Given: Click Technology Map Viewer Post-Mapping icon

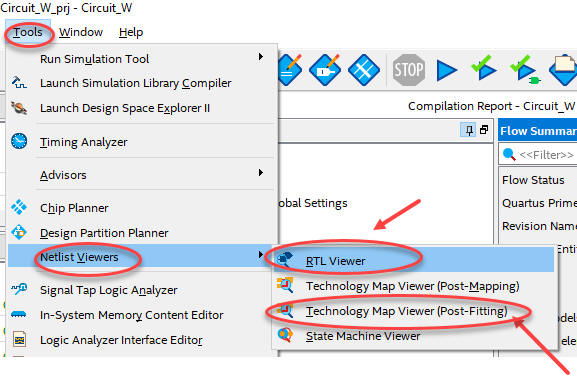Looking at the screenshot, I should click(285, 285).
